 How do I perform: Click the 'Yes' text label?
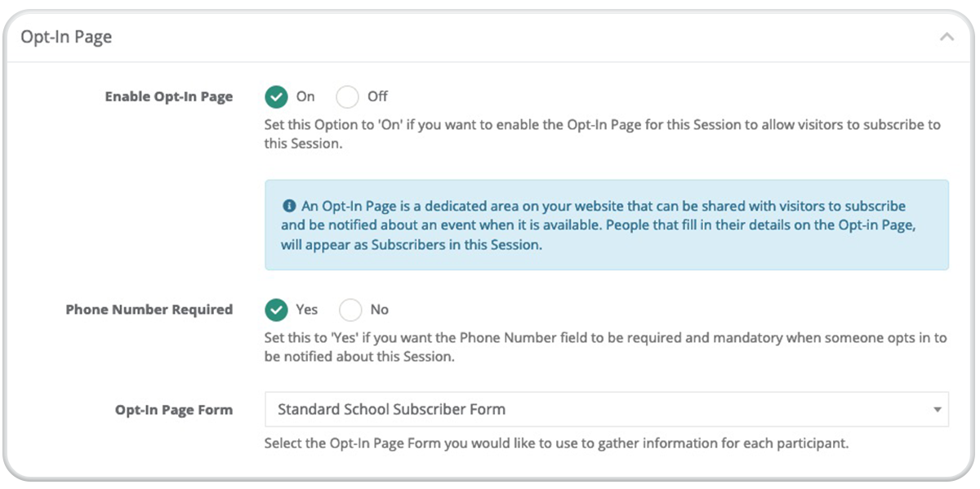307,309
